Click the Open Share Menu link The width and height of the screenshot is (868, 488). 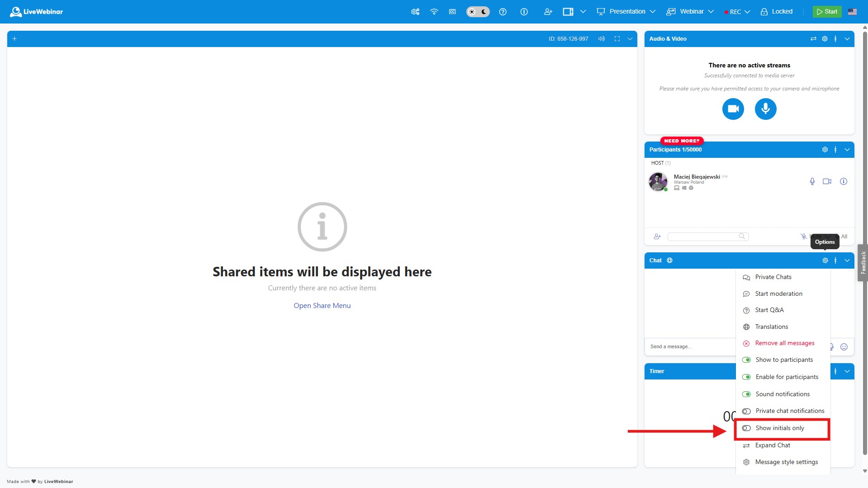pos(322,306)
